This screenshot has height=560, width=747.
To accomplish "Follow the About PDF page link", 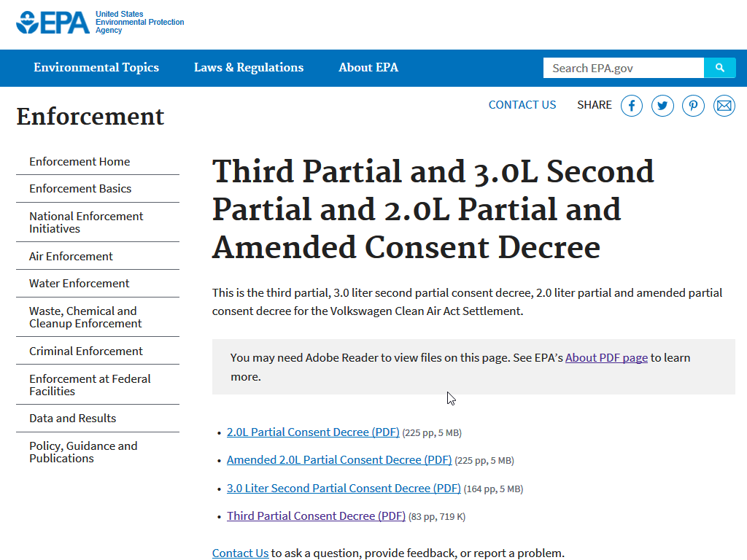I will click(606, 358).
